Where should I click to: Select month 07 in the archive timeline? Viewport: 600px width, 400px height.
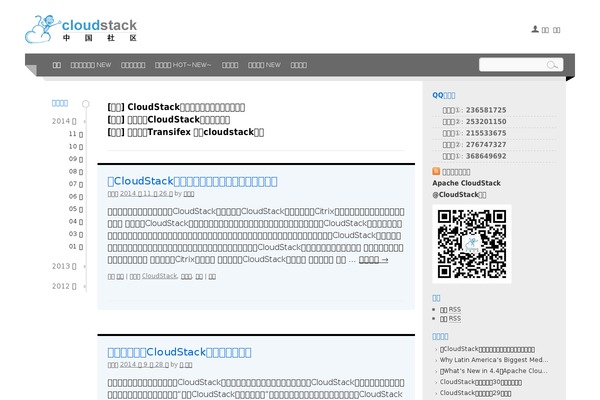(76, 184)
